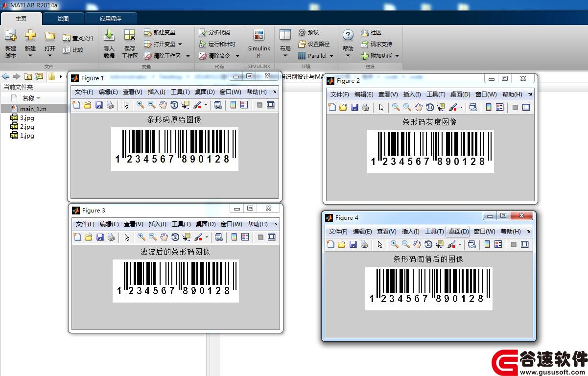The width and height of the screenshot is (588, 376).
Task: Click the Hide Plot Tools icon in Figure 1's toolbar
Action: [259, 105]
